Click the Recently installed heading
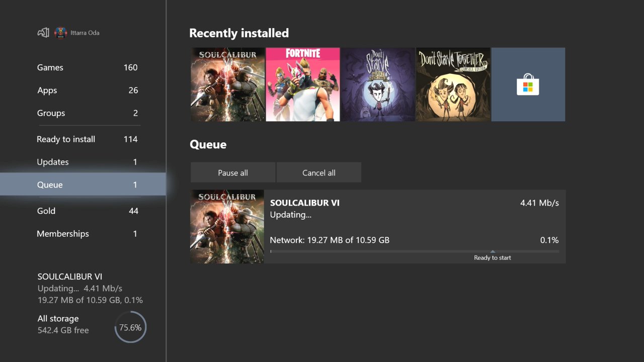 pyautogui.click(x=239, y=33)
